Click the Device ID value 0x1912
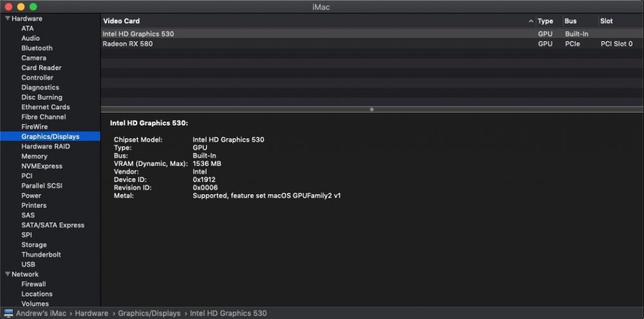 204,179
